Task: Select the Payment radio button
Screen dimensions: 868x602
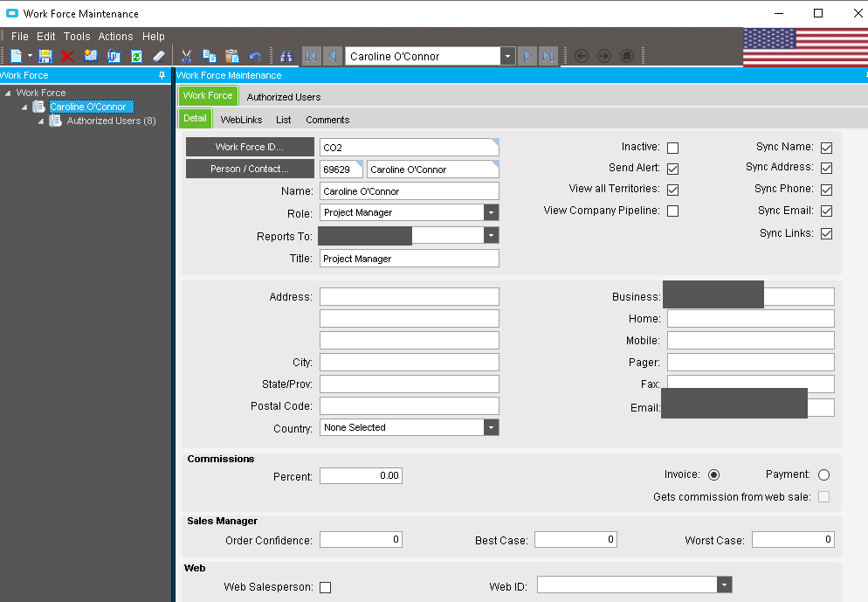Action: [823, 475]
